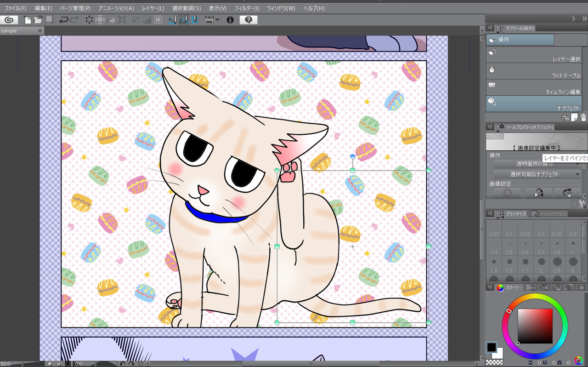Click the reset rotation image setting icon

[x=508, y=193]
